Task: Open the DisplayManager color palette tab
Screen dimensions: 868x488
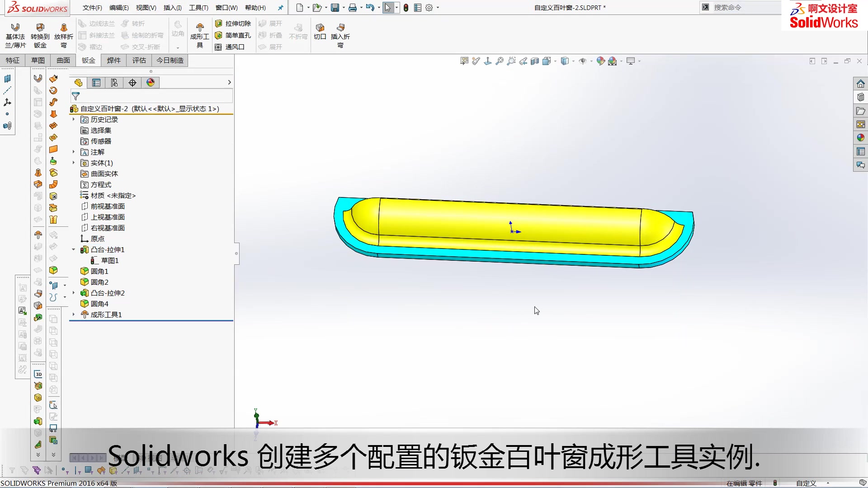Action: tap(151, 82)
